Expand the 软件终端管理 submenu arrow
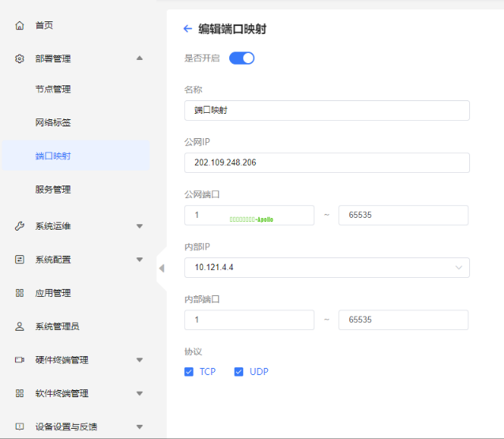This screenshot has width=504, height=439. click(x=140, y=393)
